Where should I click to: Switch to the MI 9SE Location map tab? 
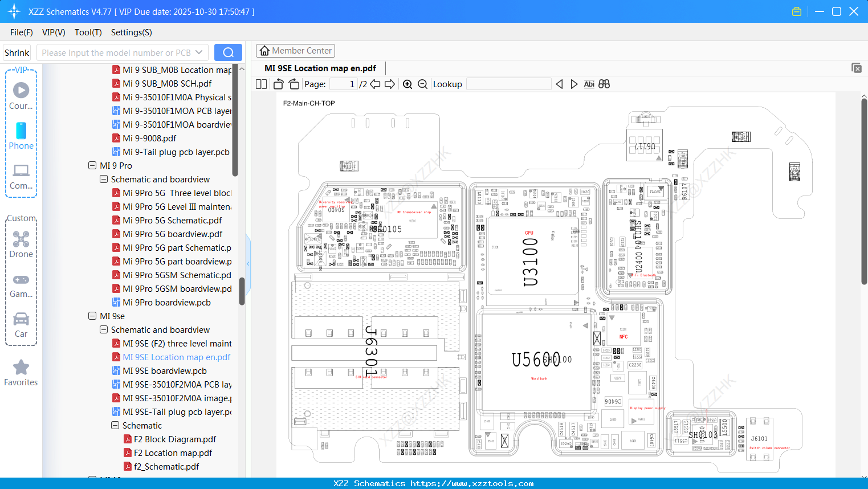point(319,68)
